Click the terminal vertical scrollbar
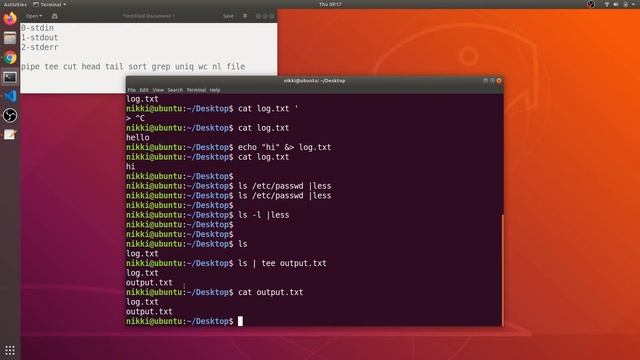Viewport: 640px width, 360px height. click(502, 269)
